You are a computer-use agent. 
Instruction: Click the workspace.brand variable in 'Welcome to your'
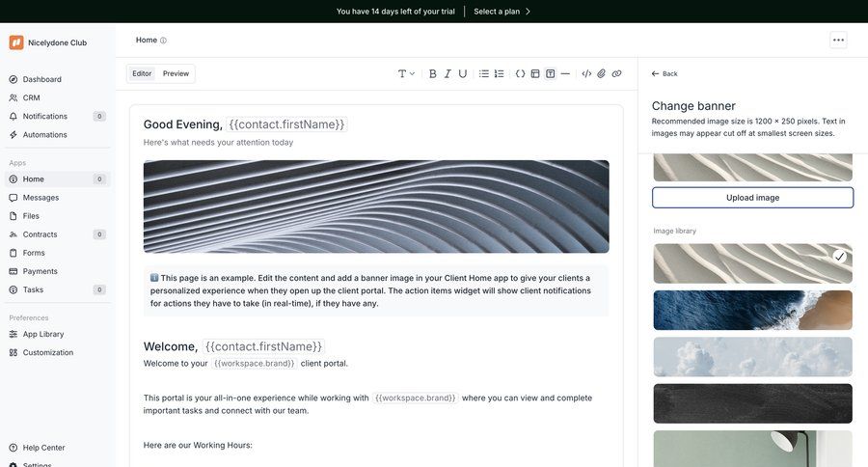point(254,364)
